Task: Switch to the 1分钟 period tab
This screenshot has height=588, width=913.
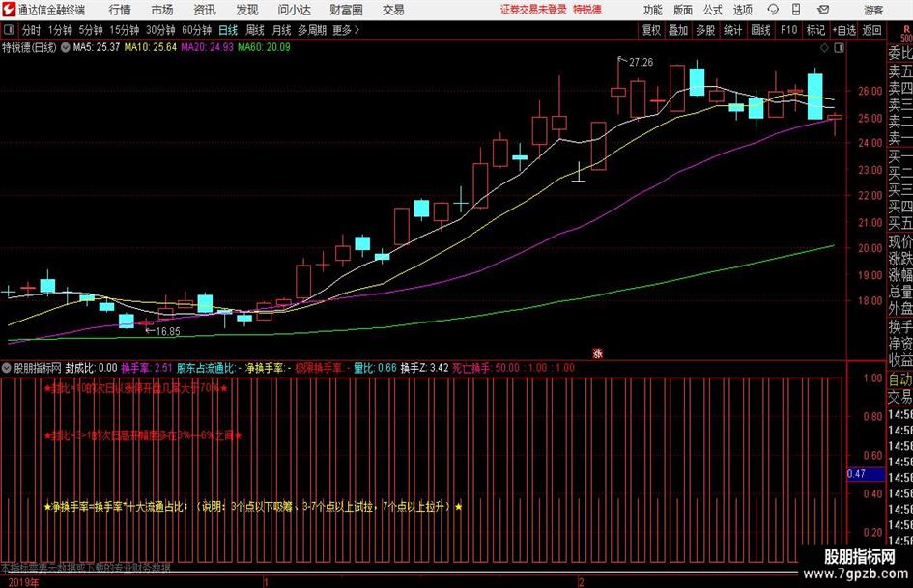Action: (60, 30)
